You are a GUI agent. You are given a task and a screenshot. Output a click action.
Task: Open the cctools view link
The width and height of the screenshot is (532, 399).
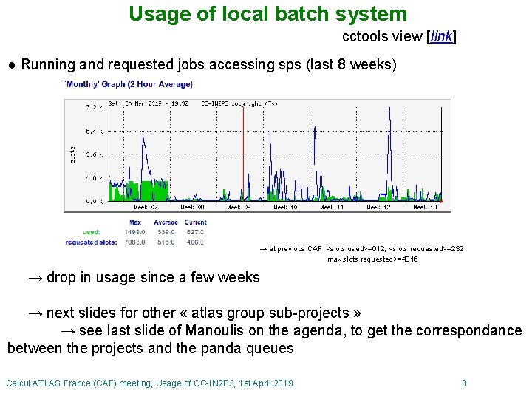coord(441,37)
